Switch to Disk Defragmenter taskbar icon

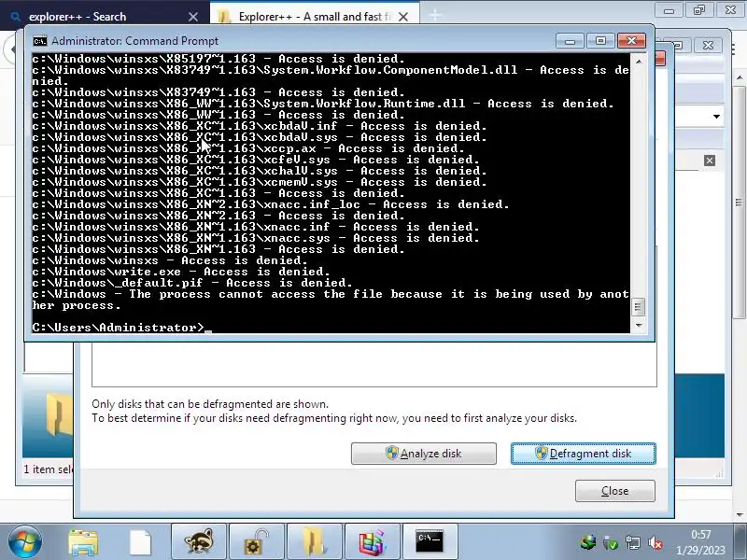pos(372,542)
